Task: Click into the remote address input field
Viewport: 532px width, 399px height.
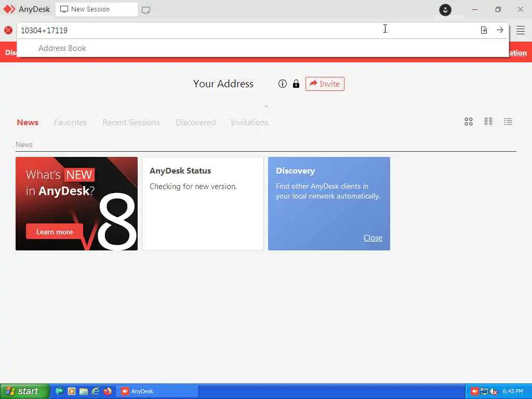Action: (x=247, y=30)
